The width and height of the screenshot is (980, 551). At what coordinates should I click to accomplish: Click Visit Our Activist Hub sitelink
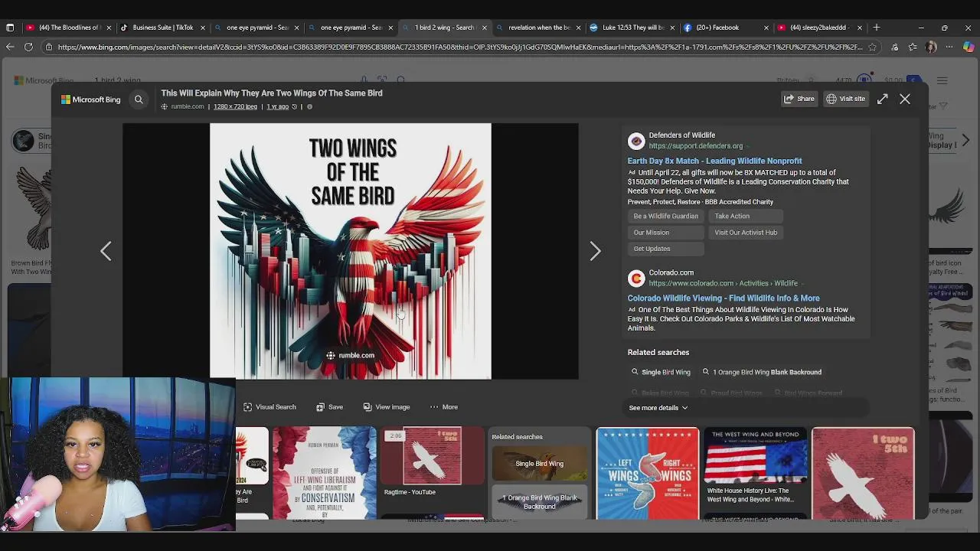coord(746,232)
